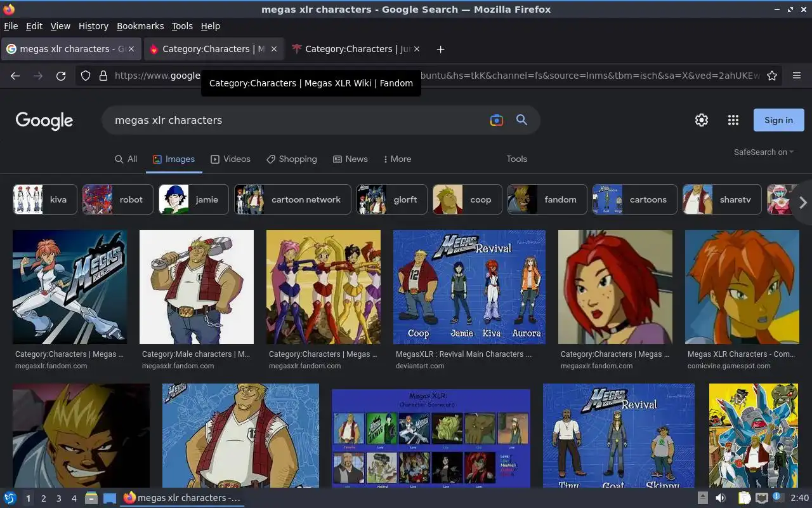Filter images by the jamie chip

193,199
